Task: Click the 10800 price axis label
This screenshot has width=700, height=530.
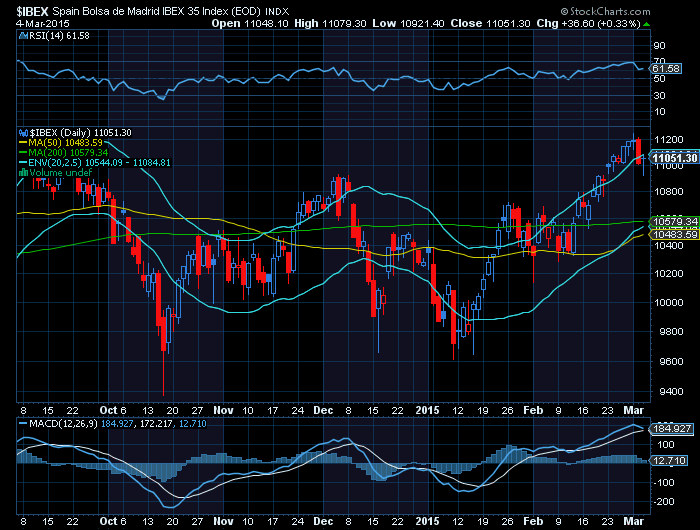Action: [x=668, y=192]
